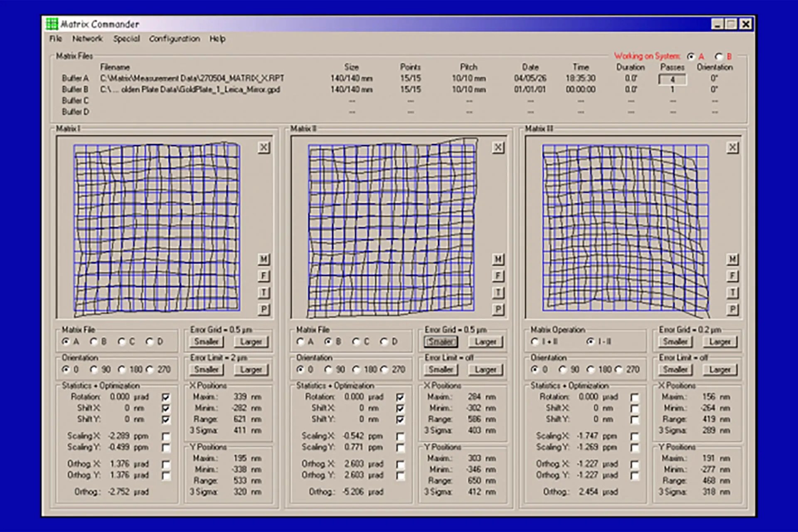Click Larger for Matrix I Error Grid

251,342
